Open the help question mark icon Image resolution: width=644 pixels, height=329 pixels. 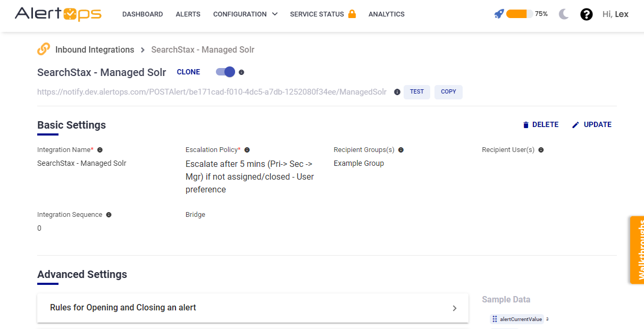(586, 14)
